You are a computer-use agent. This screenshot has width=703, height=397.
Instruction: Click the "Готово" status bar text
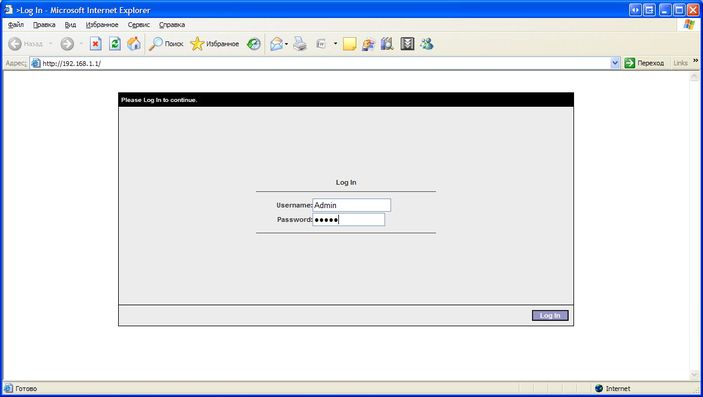(x=26, y=388)
